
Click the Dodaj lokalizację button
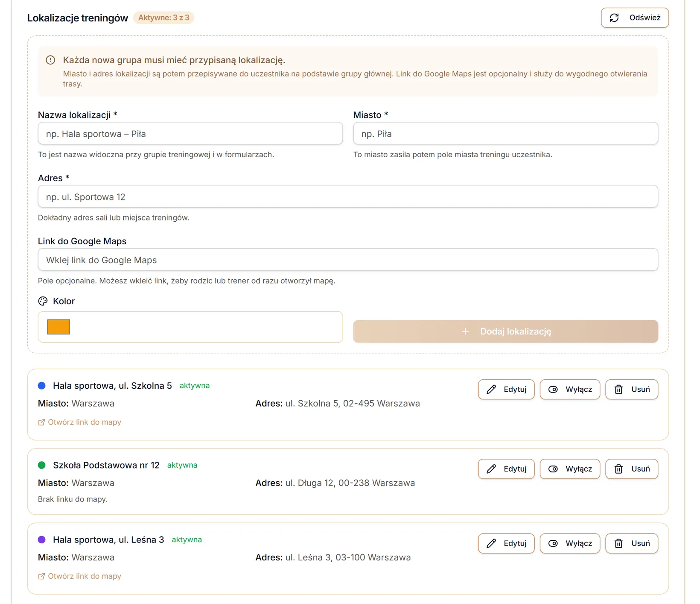point(505,331)
